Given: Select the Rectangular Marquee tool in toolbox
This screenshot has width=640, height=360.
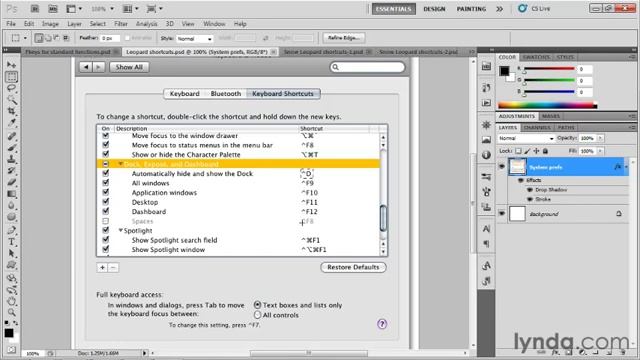Looking at the screenshot, I should pos(11,77).
